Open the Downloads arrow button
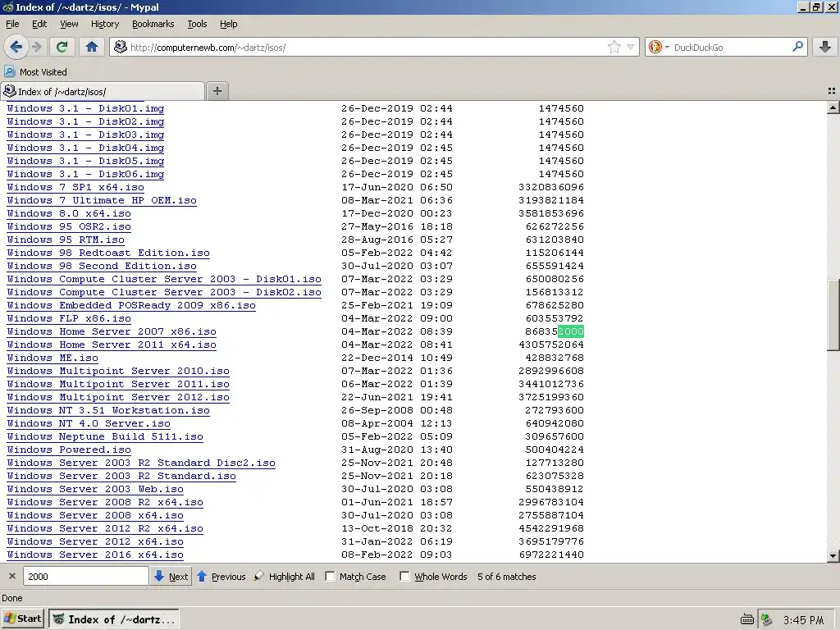Image resolution: width=840 pixels, height=630 pixels. pos(825,47)
